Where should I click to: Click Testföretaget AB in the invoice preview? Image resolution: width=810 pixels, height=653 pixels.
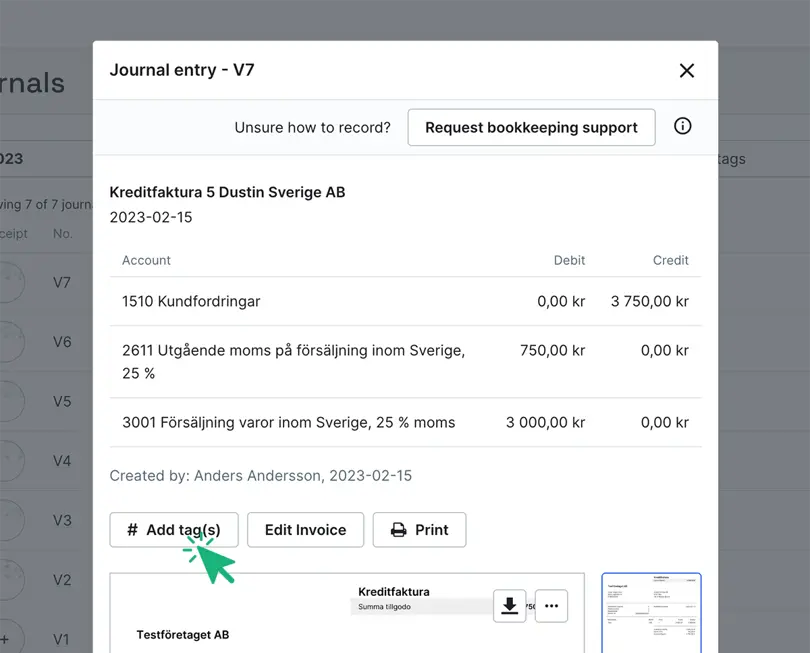tap(183, 635)
